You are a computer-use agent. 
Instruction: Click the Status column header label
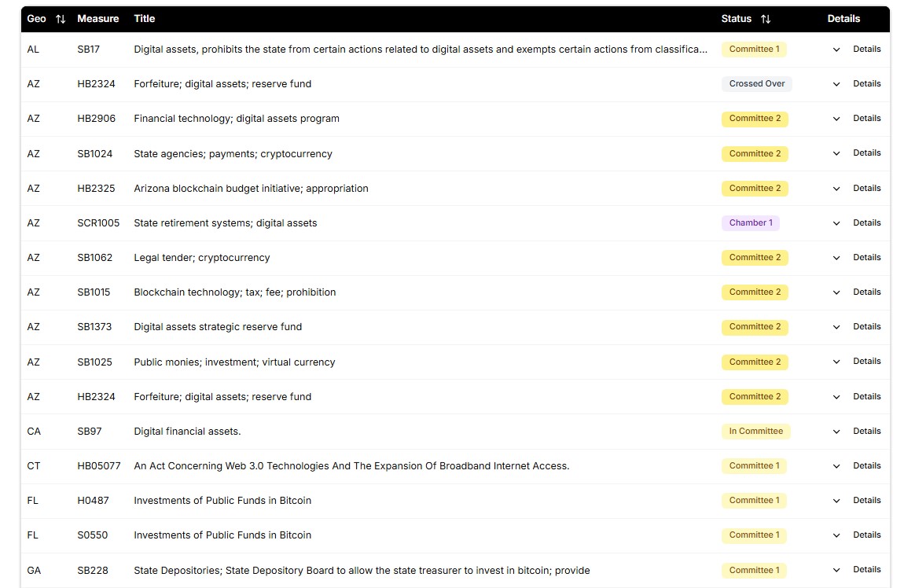[737, 18]
